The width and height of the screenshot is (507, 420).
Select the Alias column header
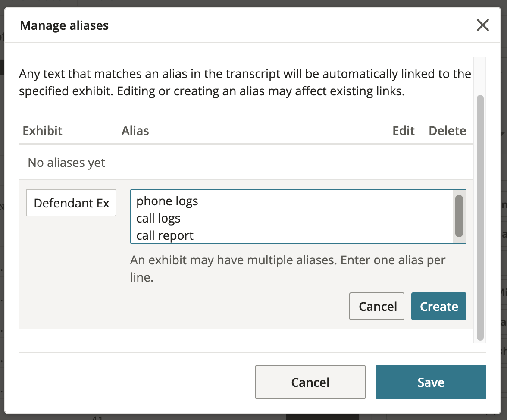pyautogui.click(x=135, y=131)
